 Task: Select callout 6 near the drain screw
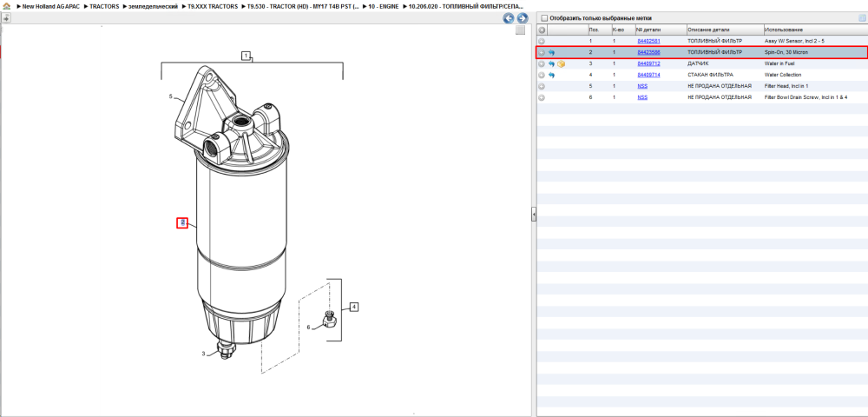308,328
